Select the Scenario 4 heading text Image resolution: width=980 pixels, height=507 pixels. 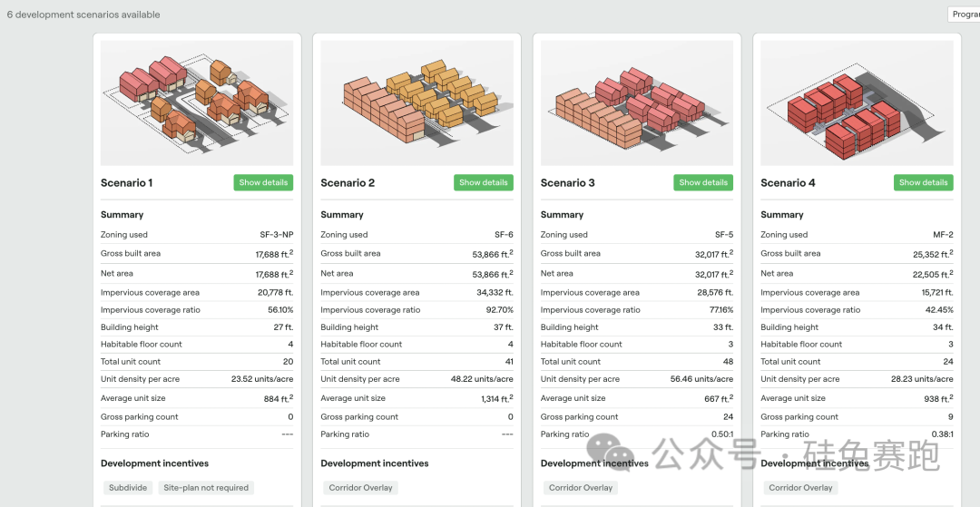788,183
